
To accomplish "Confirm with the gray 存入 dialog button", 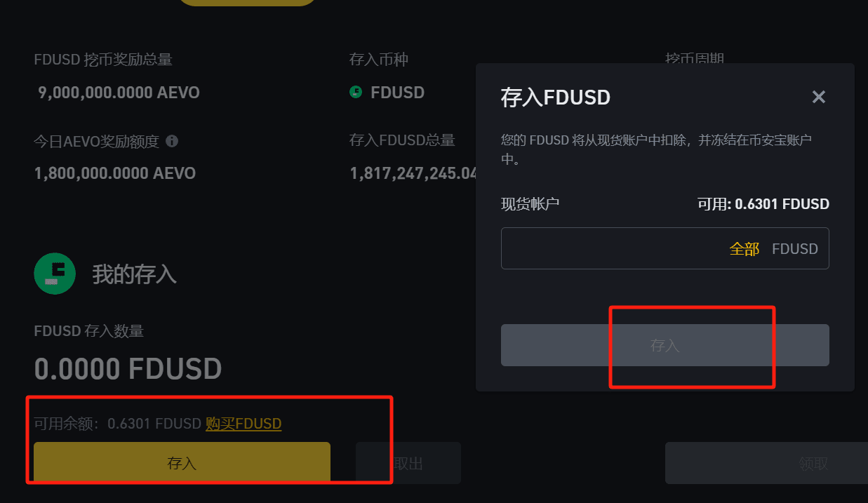I will [665, 345].
